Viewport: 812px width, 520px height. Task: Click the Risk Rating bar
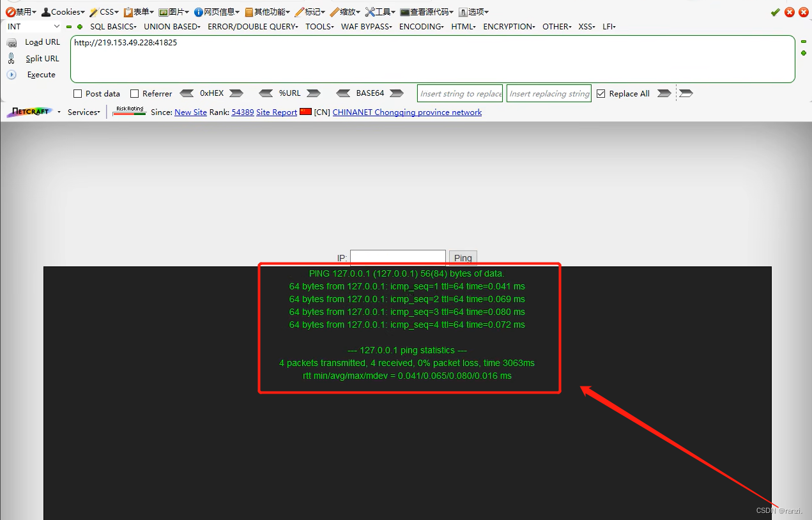point(130,112)
